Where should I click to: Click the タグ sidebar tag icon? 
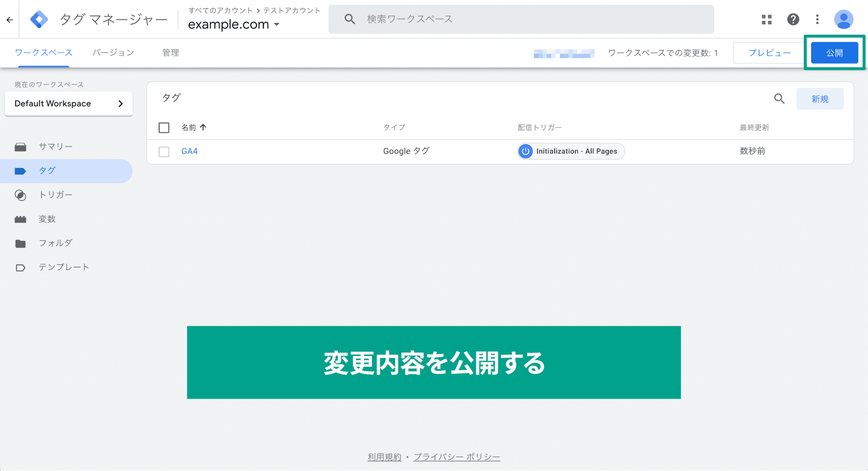pos(20,171)
